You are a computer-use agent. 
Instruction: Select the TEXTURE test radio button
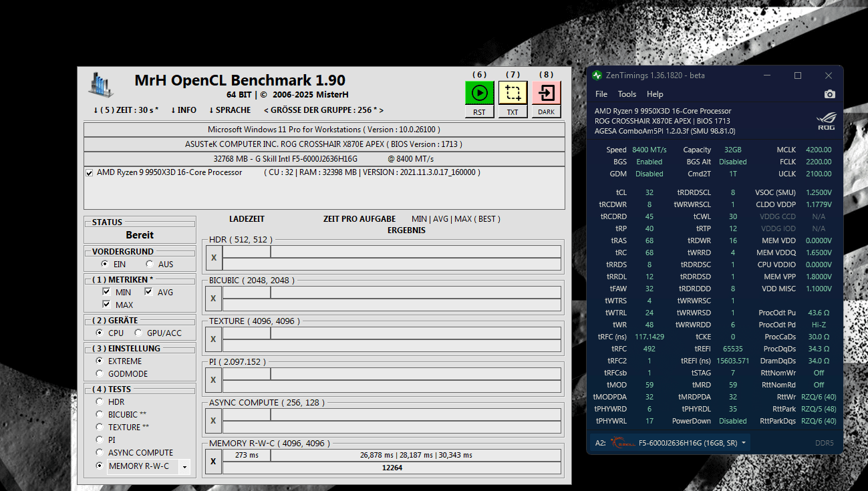(100, 427)
